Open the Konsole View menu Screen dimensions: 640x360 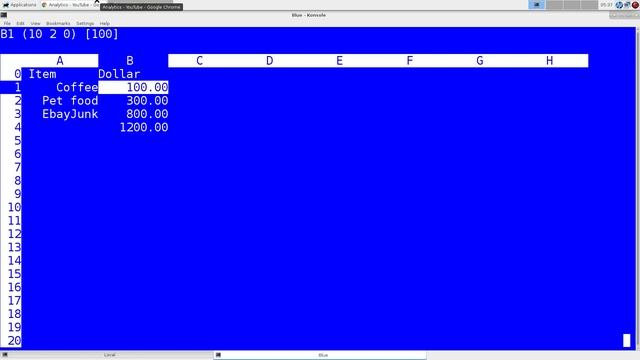(36, 24)
